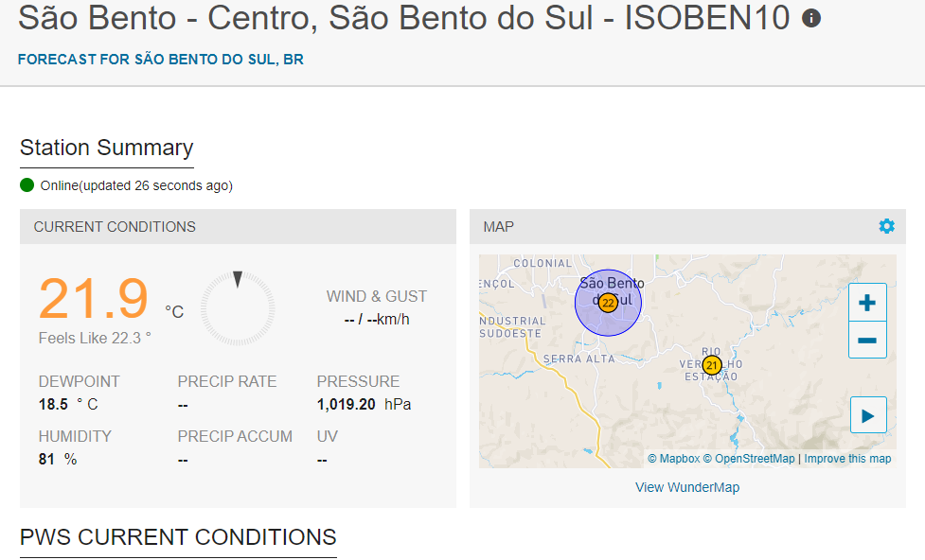Image resolution: width=925 pixels, height=560 pixels.
Task: Click the Current Conditions panel header
Action: click(238, 226)
